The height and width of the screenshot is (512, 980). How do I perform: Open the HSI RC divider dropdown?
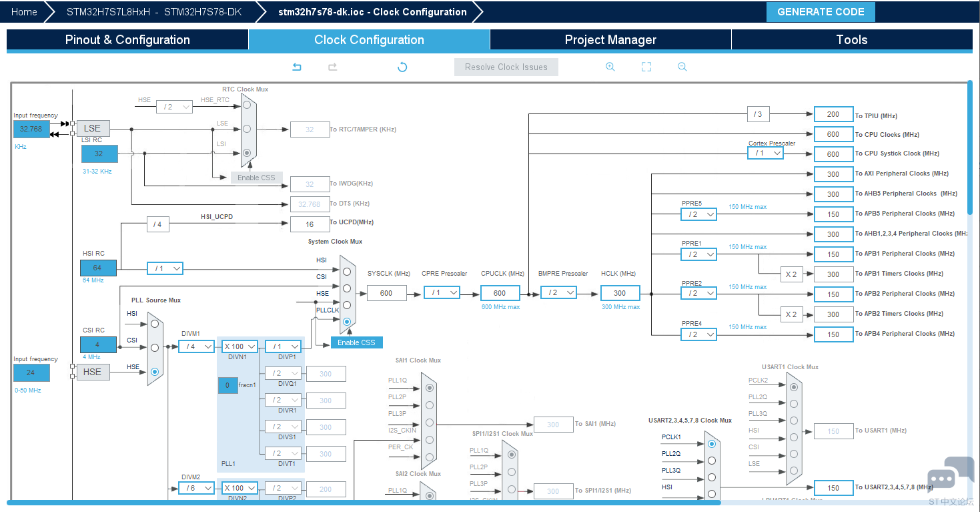(165, 268)
